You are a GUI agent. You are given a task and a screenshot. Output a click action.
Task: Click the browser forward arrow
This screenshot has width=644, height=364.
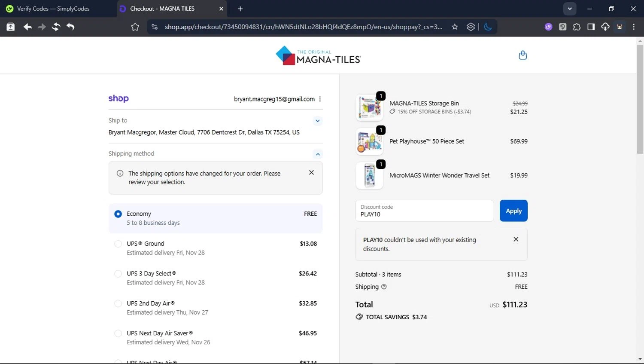(42, 27)
